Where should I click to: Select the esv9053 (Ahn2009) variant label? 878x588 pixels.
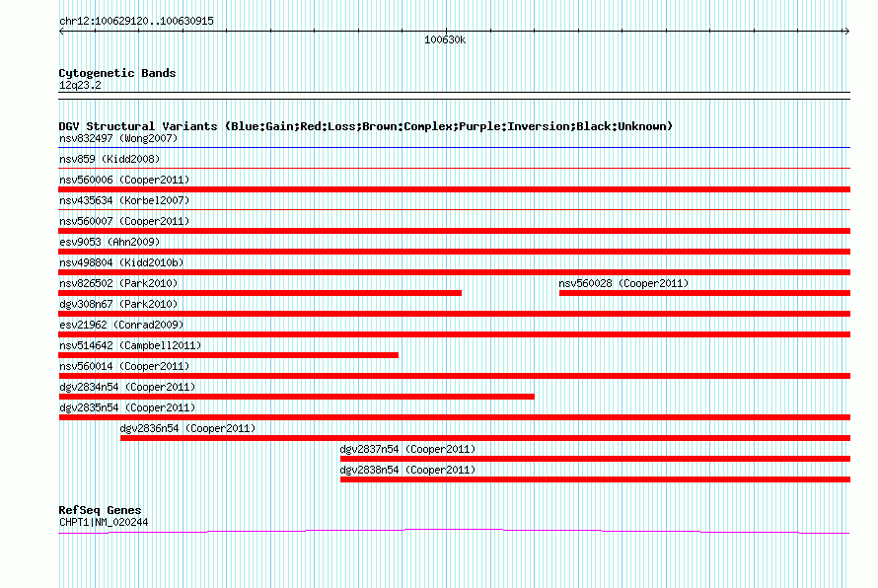110,242
